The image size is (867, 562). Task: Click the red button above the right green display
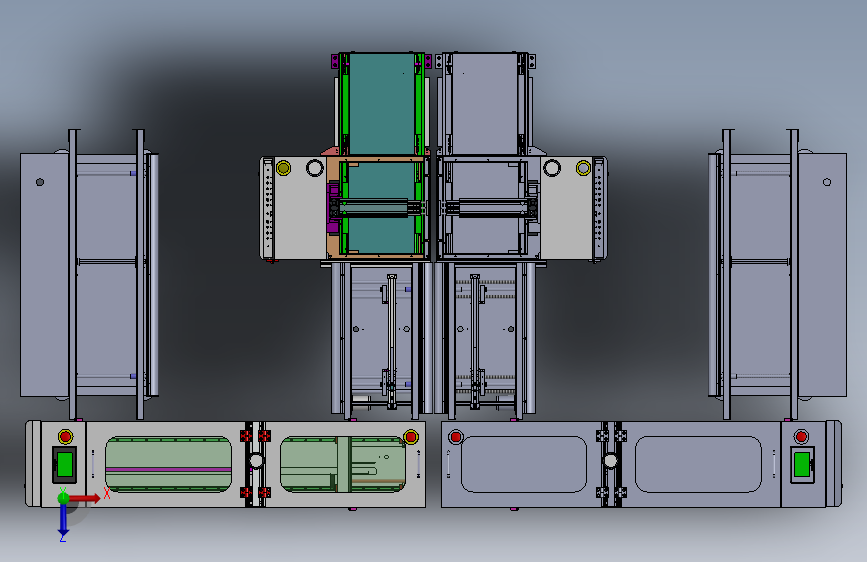coord(801,436)
